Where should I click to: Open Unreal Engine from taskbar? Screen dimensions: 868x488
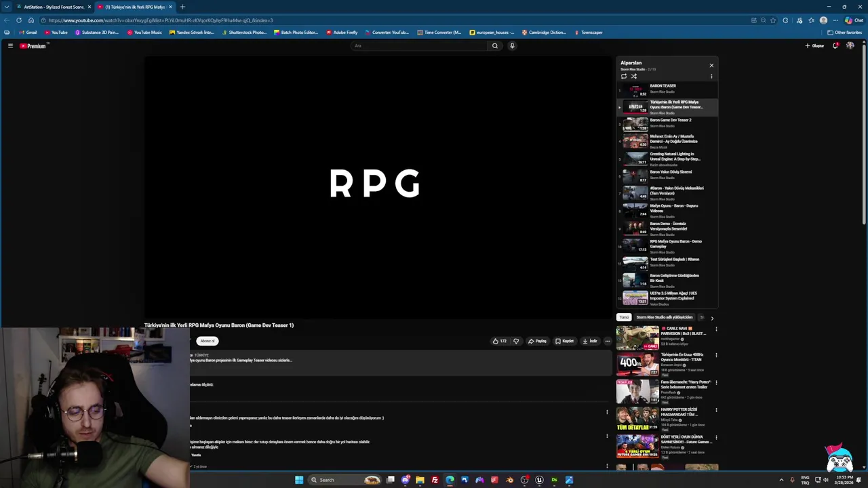539,480
